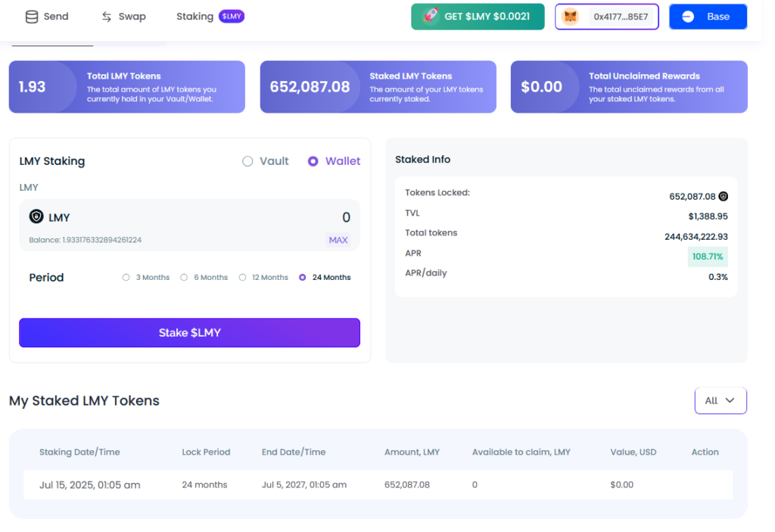Click the token icon beside Tokens Locked
Image resolution: width=775 pixels, height=532 pixels.
(x=723, y=196)
